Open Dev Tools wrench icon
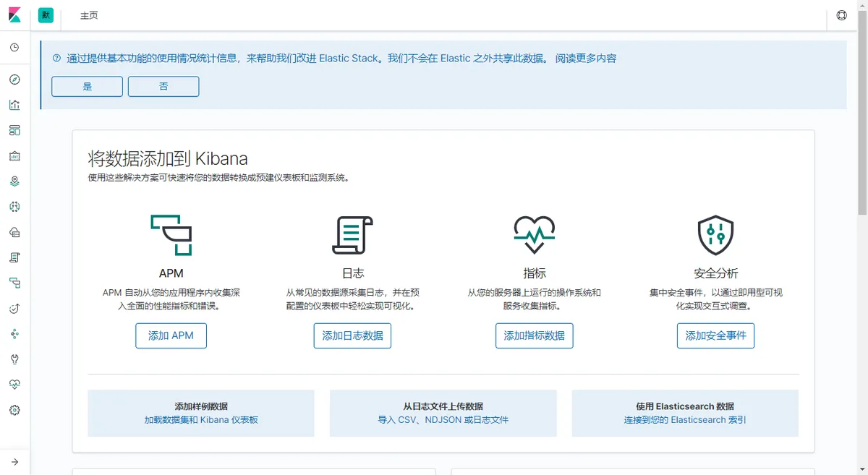Image resolution: width=868 pixels, height=475 pixels. click(14, 359)
